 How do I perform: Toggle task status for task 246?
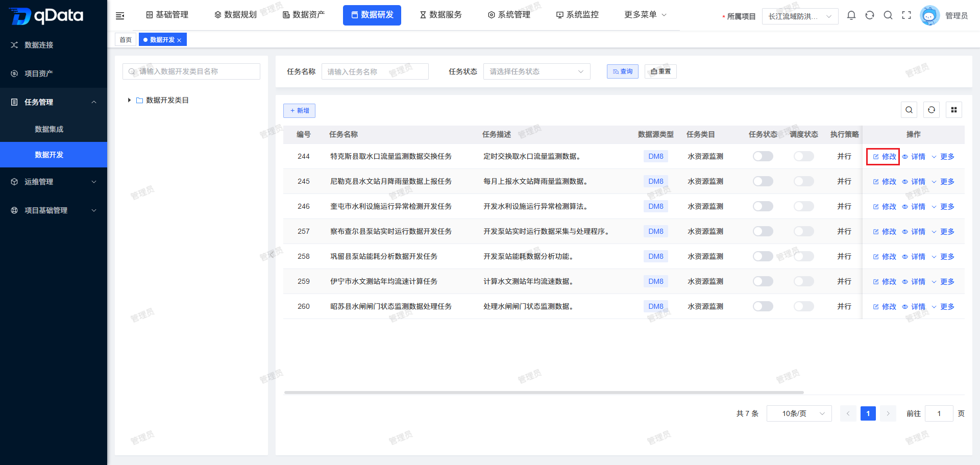(x=763, y=206)
